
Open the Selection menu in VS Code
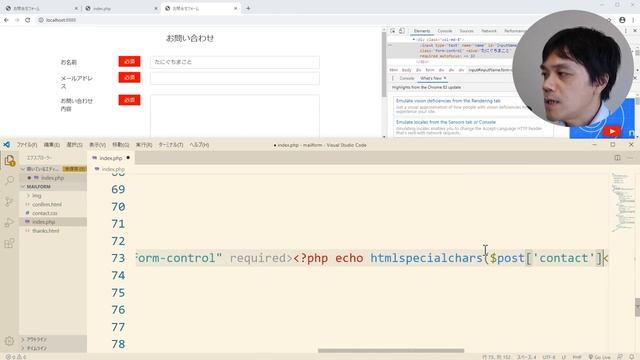pos(74,144)
